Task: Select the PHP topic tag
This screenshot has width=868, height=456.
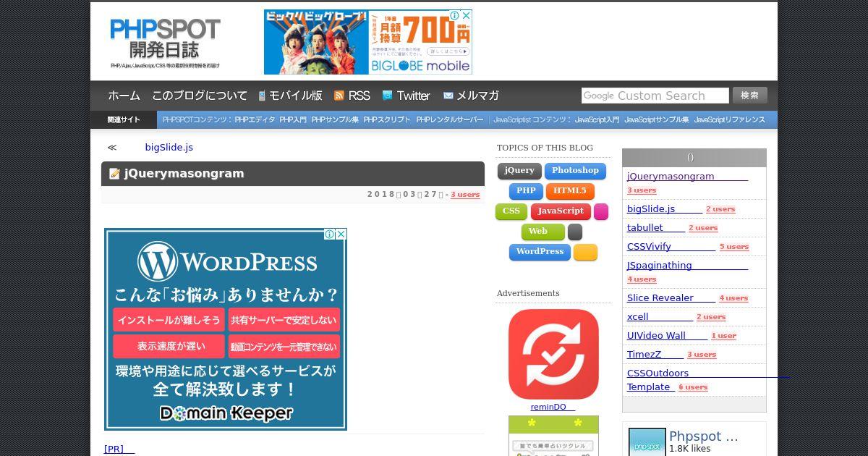Action: click(x=526, y=191)
